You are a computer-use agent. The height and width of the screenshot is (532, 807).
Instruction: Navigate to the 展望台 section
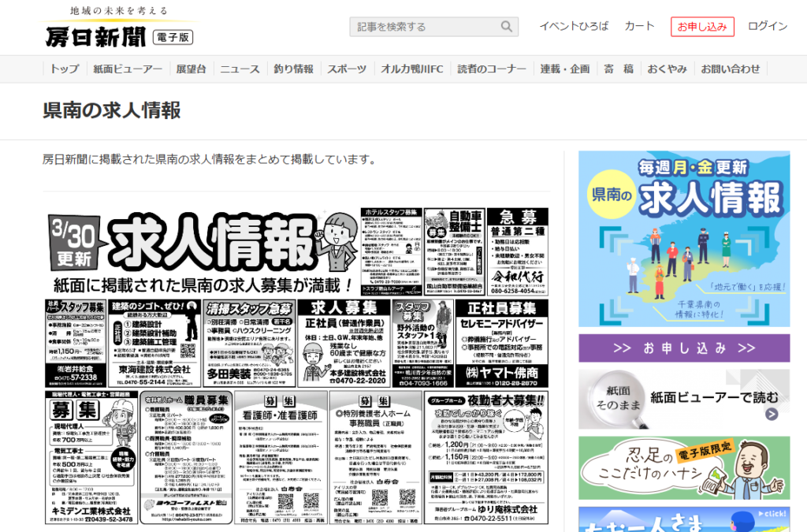click(191, 69)
